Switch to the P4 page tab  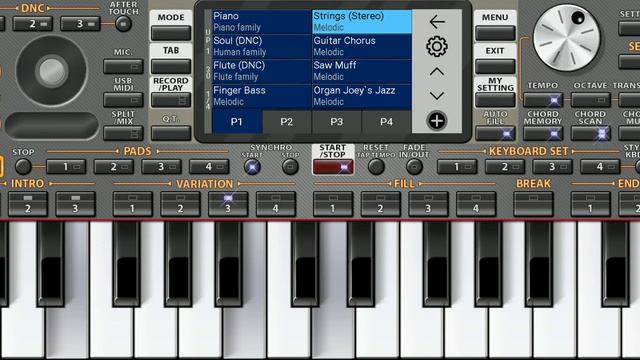[386, 122]
